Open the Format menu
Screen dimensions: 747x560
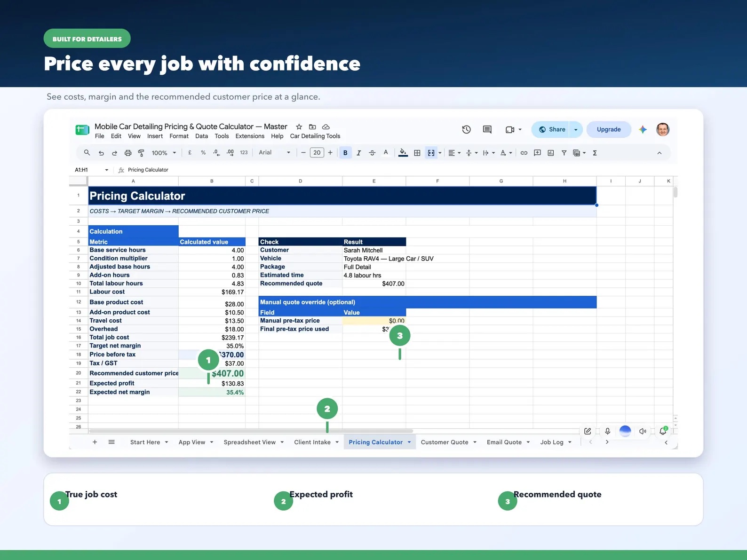pos(179,136)
